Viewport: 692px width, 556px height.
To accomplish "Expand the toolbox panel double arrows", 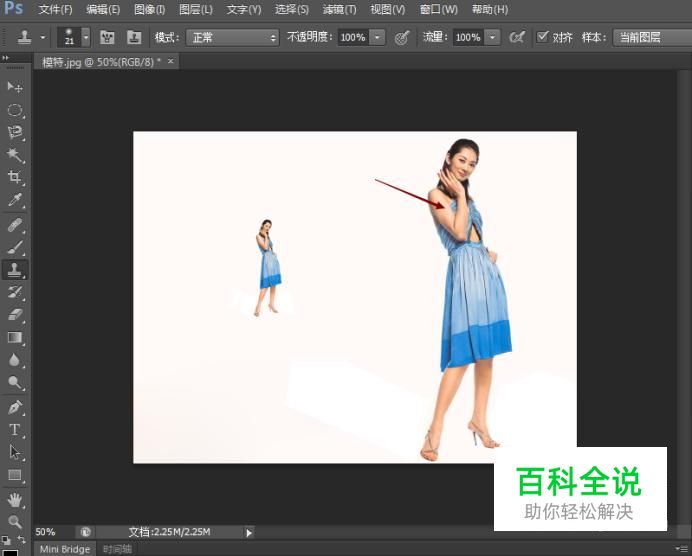I will [5, 57].
